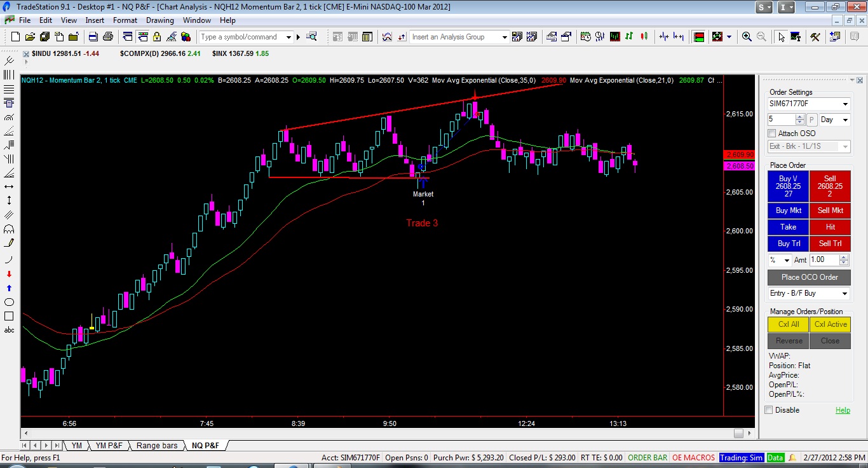Click the zoom in magnifier icon
The height and width of the screenshot is (468, 868).
coord(747,37)
